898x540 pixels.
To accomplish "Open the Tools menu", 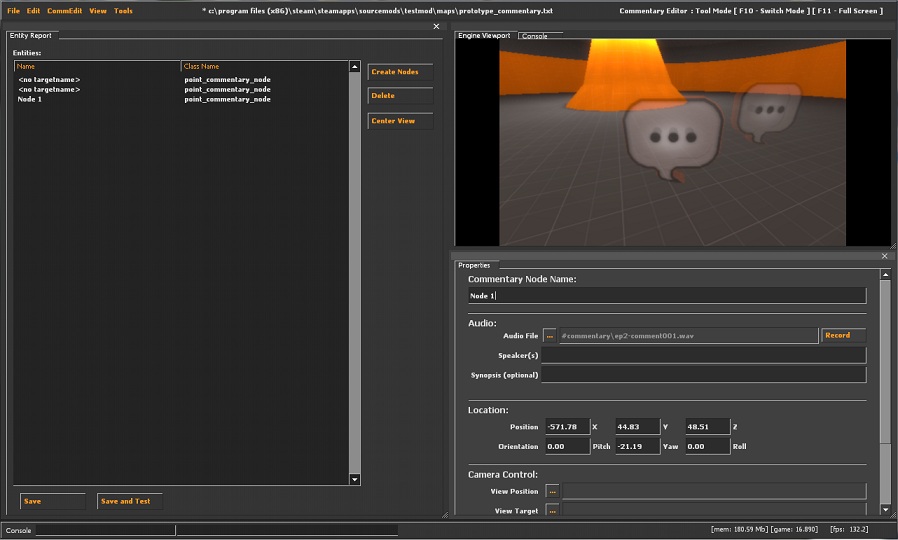I will [x=123, y=10].
